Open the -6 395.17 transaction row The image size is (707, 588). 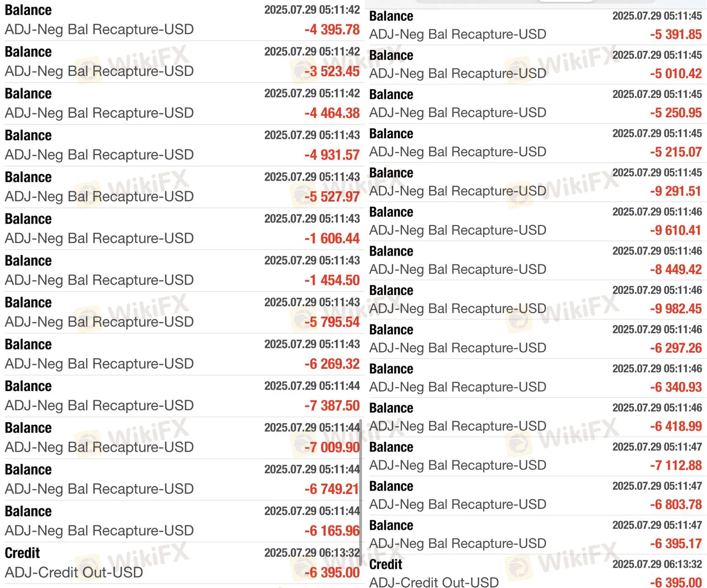(x=536, y=535)
